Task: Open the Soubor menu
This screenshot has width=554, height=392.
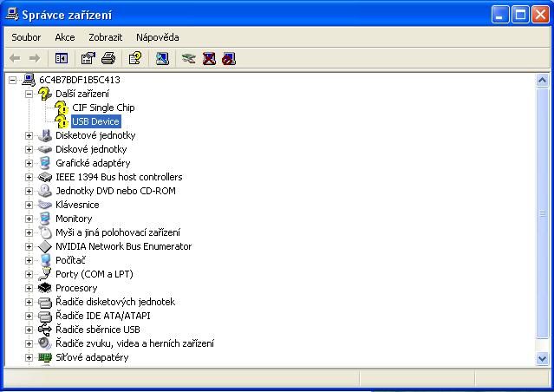Action: [26, 37]
